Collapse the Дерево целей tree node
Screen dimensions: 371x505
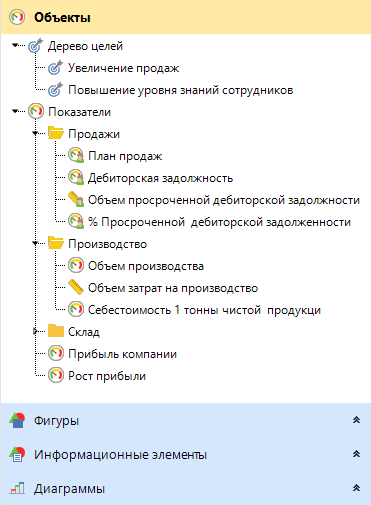tap(15, 45)
